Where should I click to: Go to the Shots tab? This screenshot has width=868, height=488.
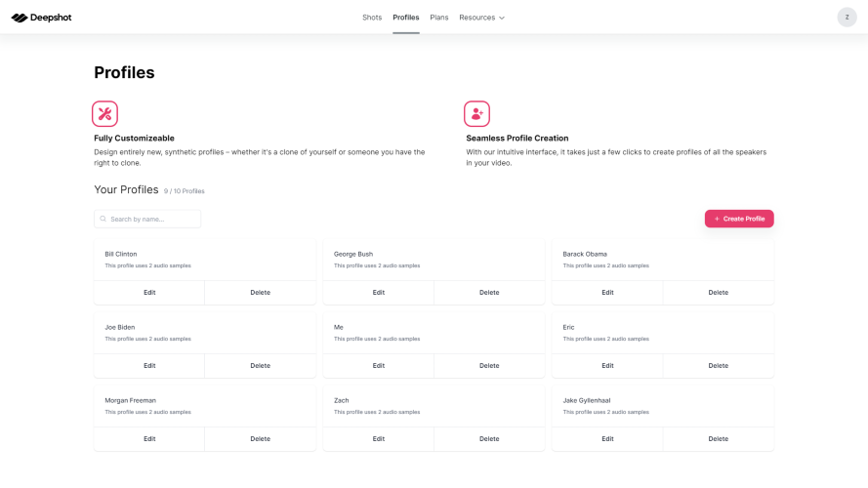(372, 18)
